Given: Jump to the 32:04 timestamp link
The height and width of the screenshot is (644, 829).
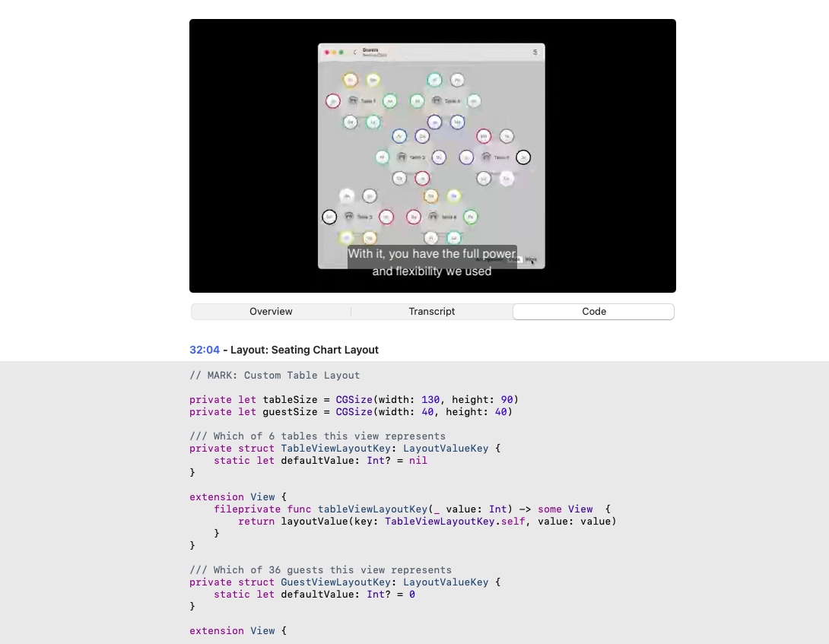Looking at the screenshot, I should [x=204, y=350].
